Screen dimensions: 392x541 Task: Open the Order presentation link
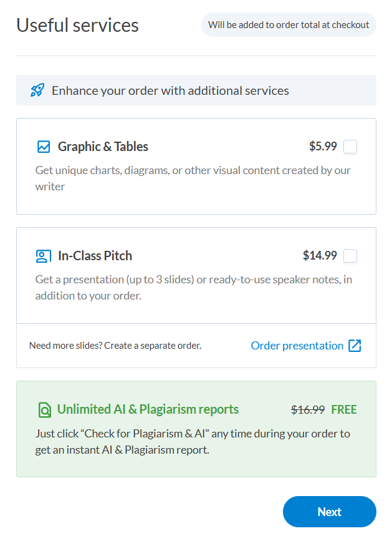[x=297, y=346]
